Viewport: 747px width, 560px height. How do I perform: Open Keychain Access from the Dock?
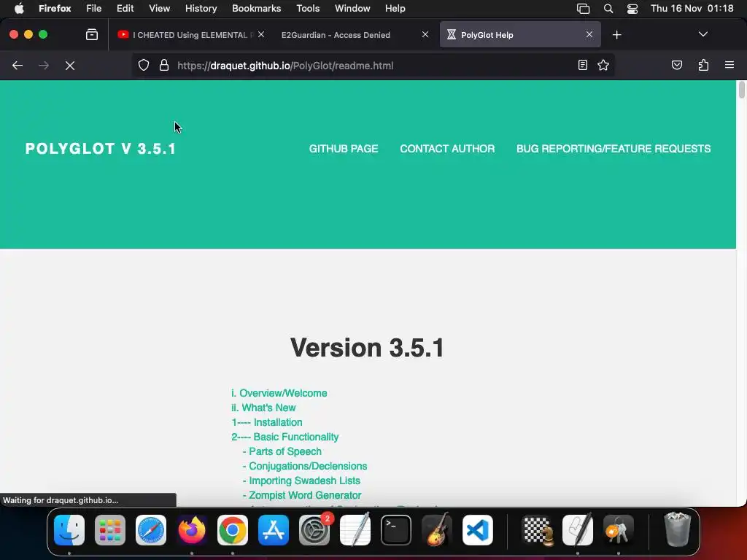[619, 530]
